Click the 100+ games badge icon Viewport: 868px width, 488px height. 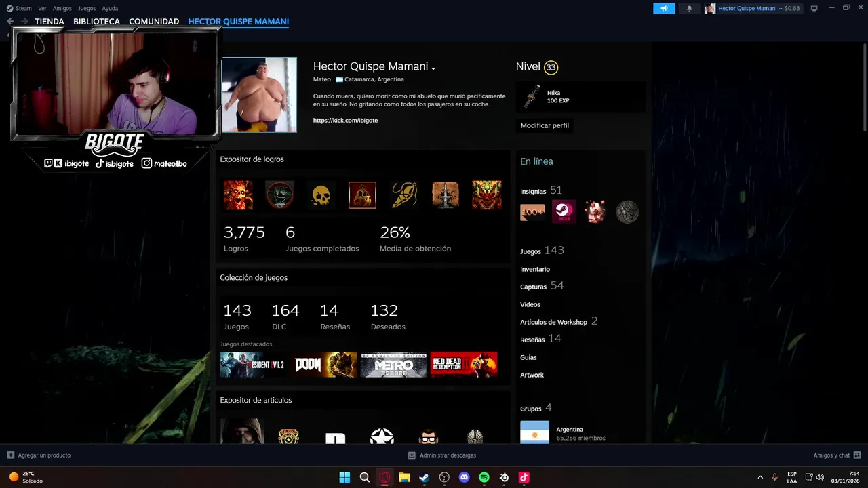(x=532, y=212)
